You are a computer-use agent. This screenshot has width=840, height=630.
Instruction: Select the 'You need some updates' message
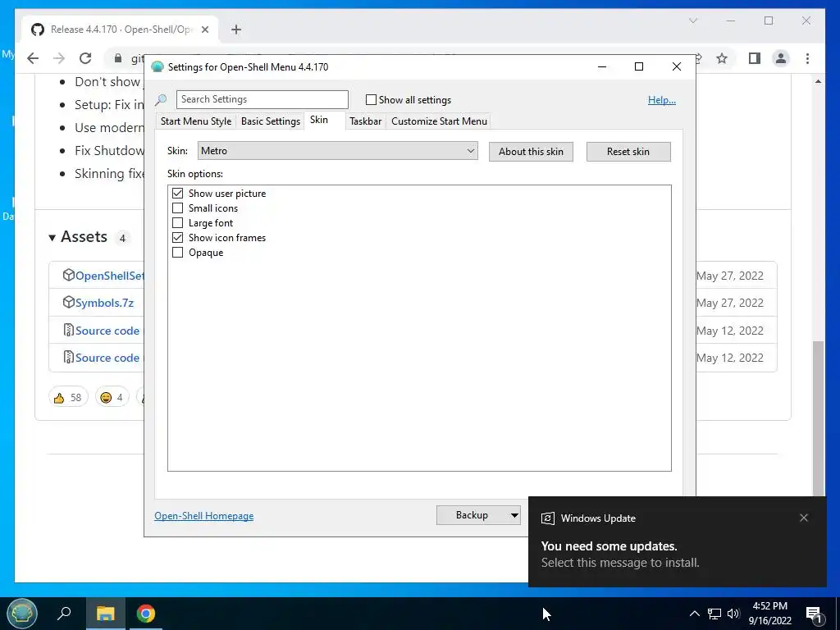tap(609, 546)
